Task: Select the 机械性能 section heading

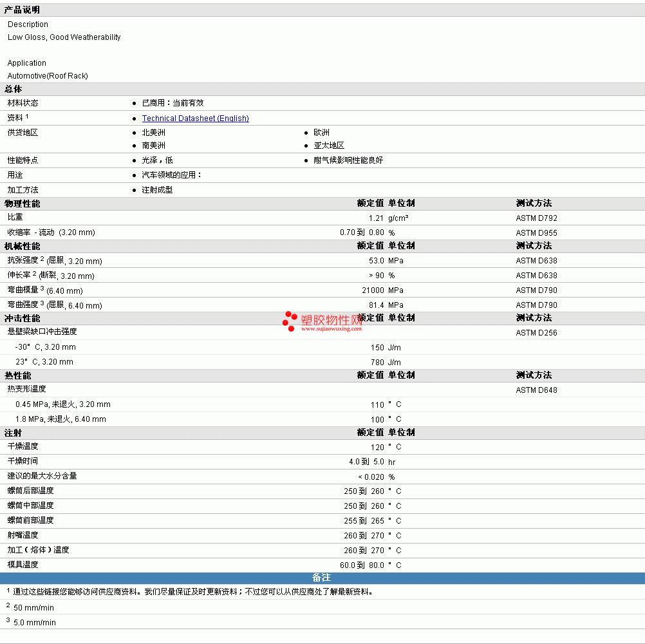Action: 22,246
